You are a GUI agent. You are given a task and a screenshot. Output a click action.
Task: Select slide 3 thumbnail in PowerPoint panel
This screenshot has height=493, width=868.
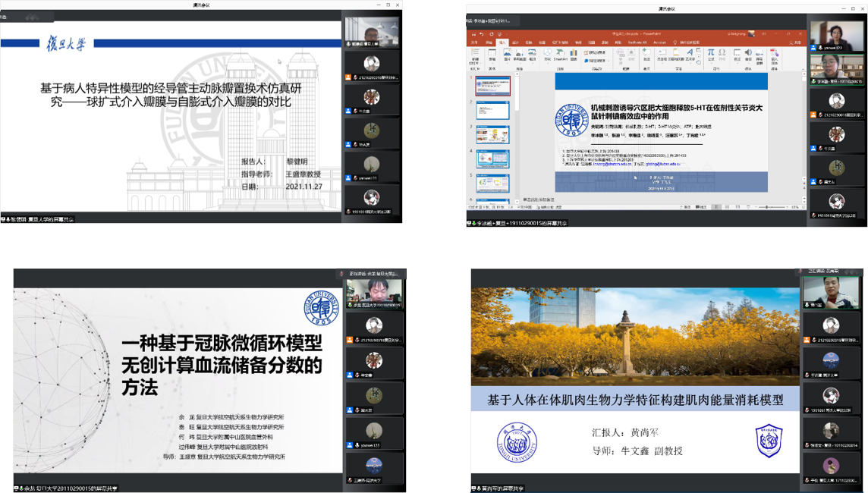tap(492, 134)
